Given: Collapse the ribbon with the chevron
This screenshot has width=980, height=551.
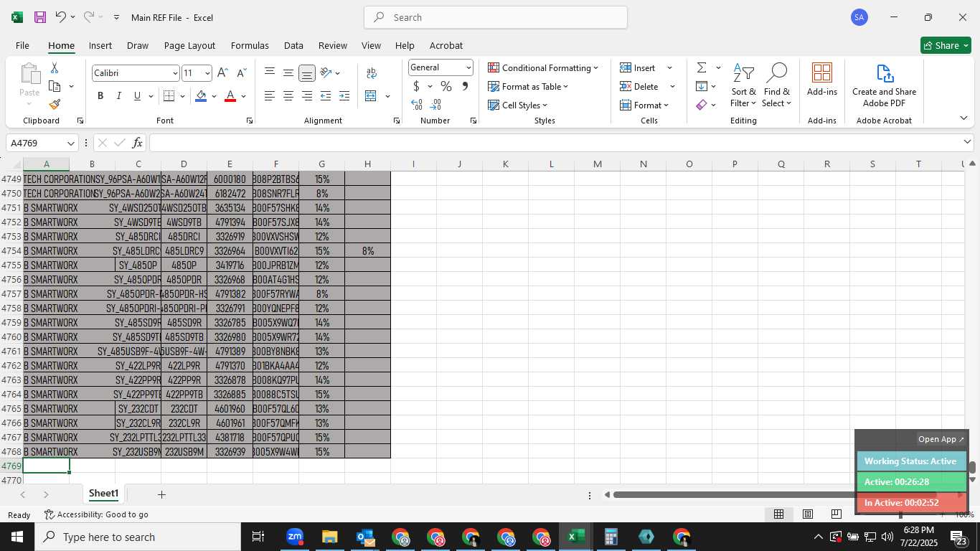Looking at the screenshot, I should point(963,118).
